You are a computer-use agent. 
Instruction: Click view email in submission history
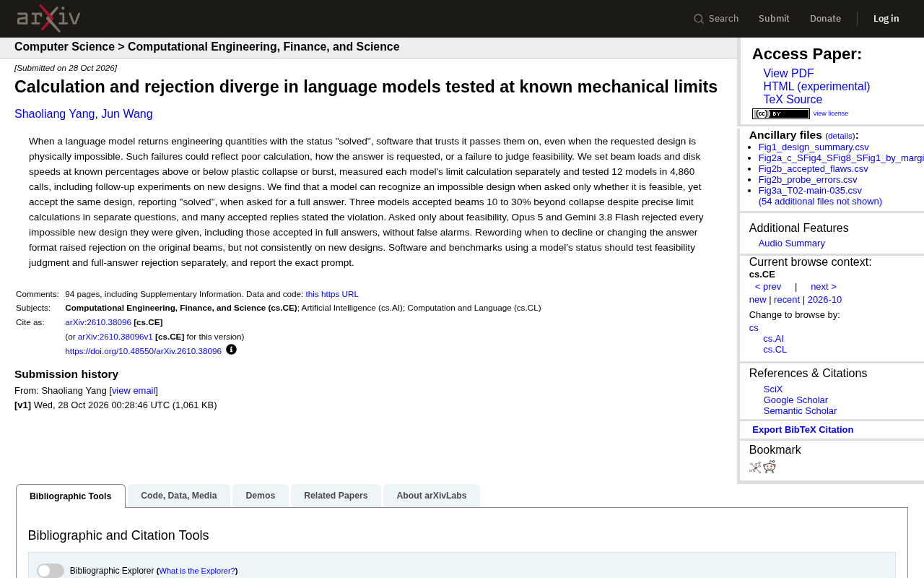click(134, 391)
